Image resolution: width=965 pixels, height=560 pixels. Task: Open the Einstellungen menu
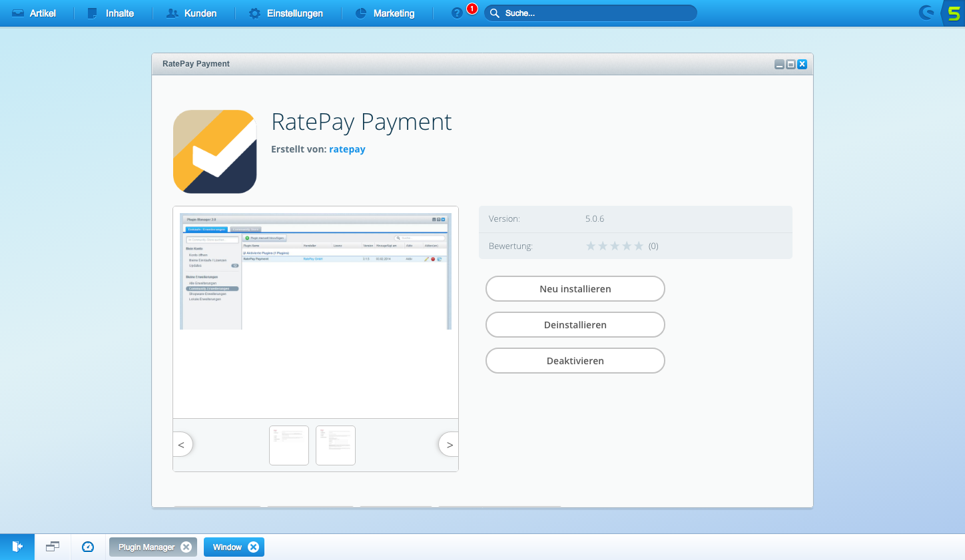pos(286,13)
